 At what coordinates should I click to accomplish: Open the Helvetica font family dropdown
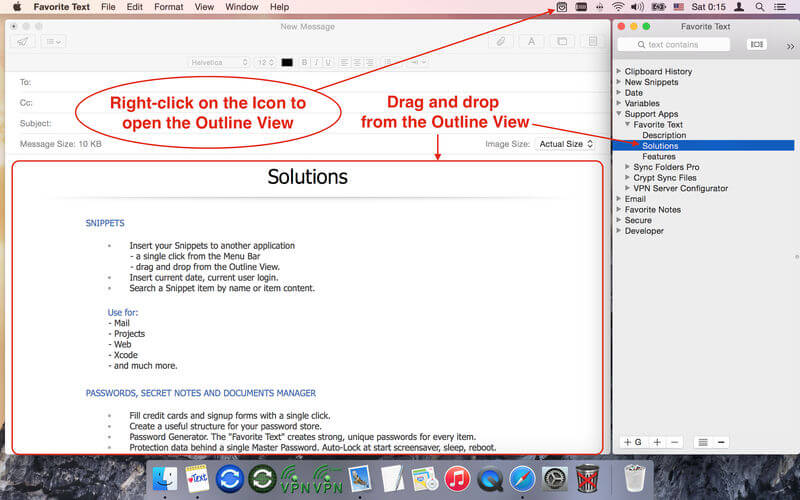tap(218, 62)
